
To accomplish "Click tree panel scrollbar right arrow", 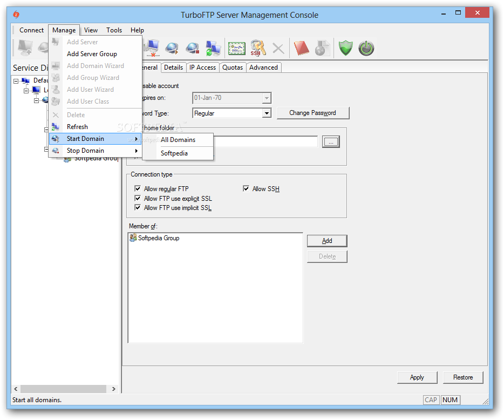I will point(113,389).
